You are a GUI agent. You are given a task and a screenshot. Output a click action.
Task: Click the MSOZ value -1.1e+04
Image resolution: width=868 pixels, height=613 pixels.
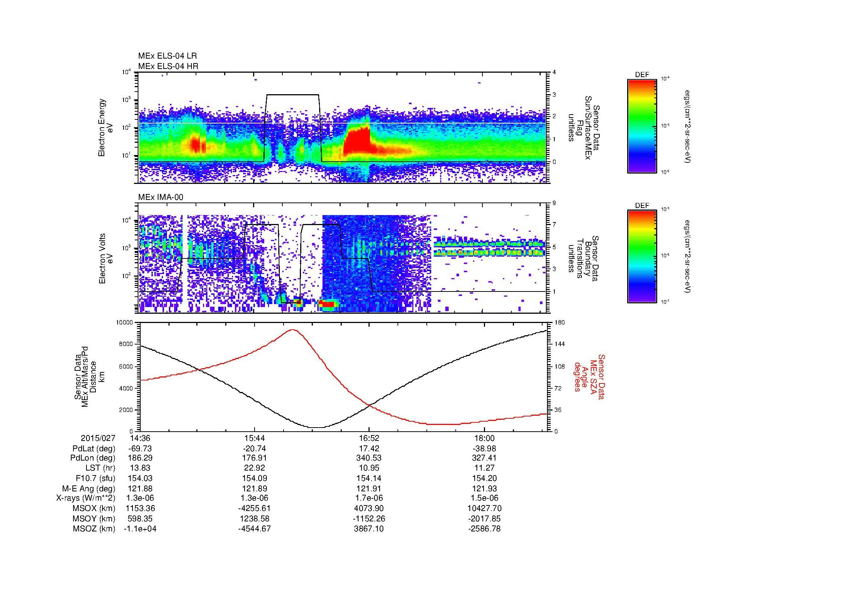(140, 529)
